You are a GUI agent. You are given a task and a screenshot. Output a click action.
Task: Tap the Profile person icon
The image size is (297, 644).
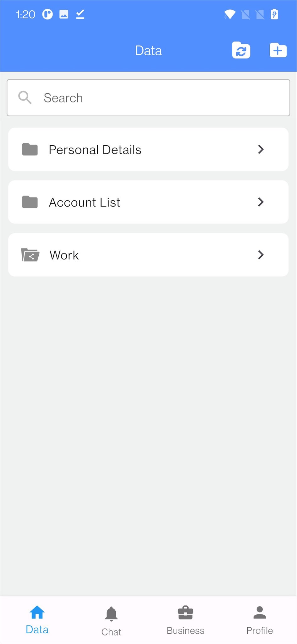point(260,613)
